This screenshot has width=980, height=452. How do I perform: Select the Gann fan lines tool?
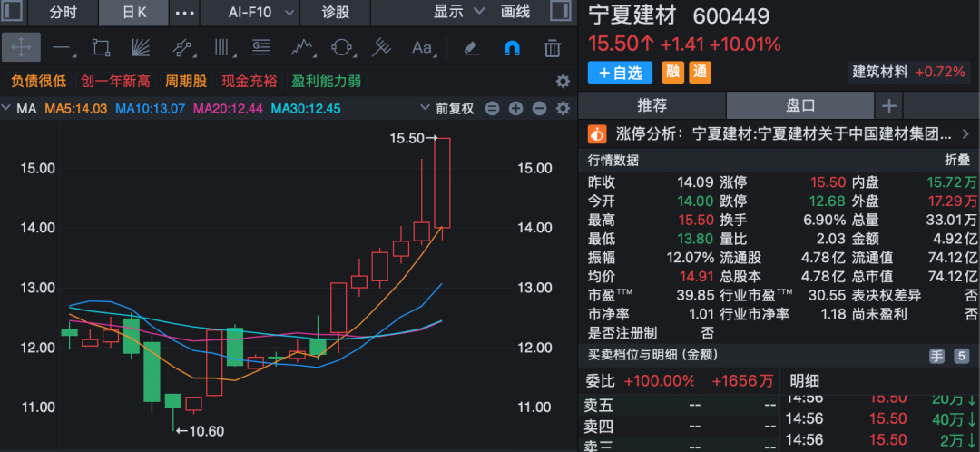[x=140, y=47]
